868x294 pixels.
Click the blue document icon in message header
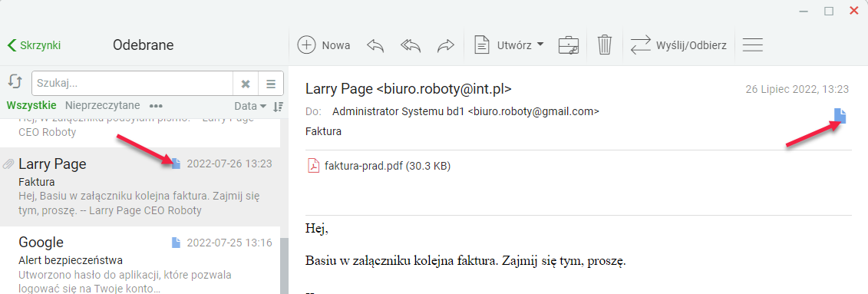[840, 115]
